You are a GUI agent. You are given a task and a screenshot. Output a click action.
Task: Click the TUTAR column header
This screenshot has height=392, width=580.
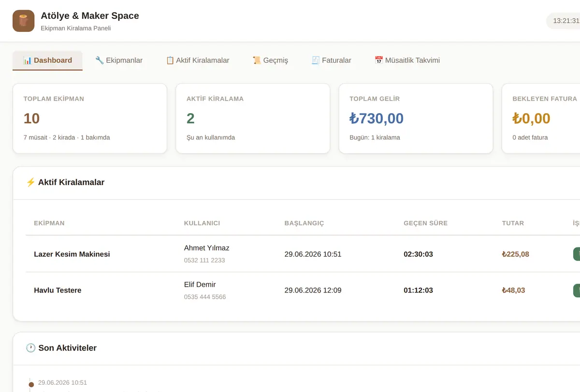(x=513, y=223)
